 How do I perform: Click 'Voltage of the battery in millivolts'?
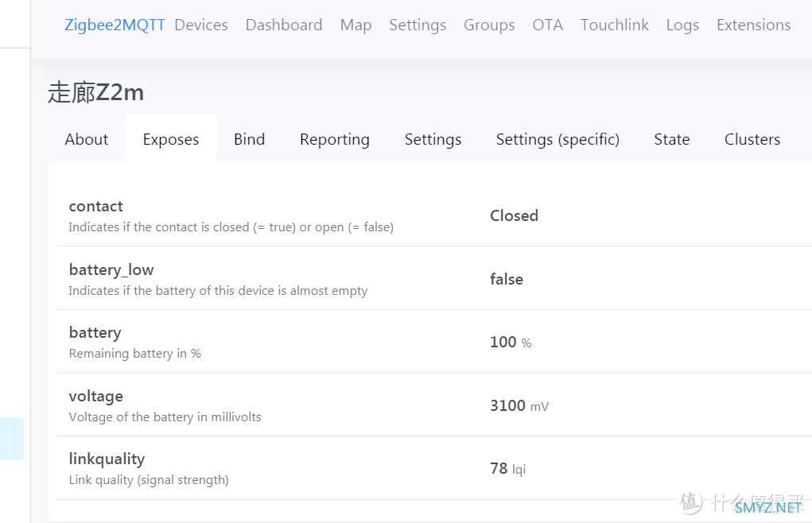[x=165, y=417]
